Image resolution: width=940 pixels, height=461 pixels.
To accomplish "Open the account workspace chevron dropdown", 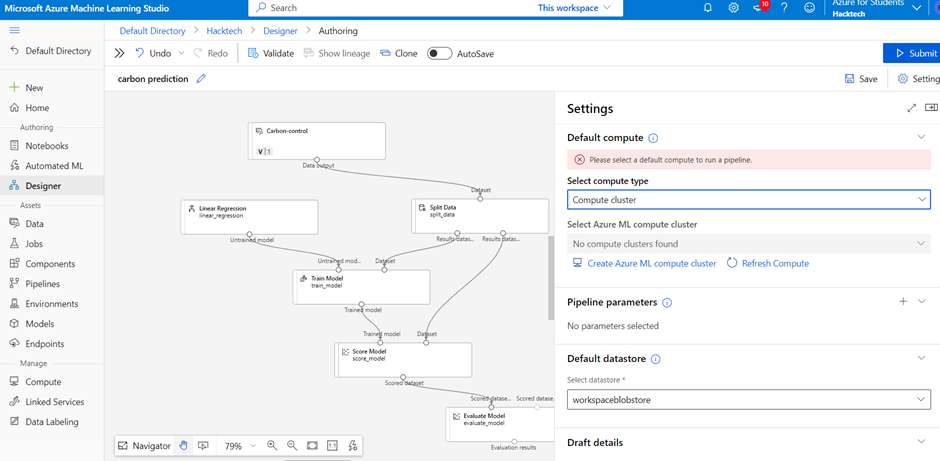I will 916,8.
